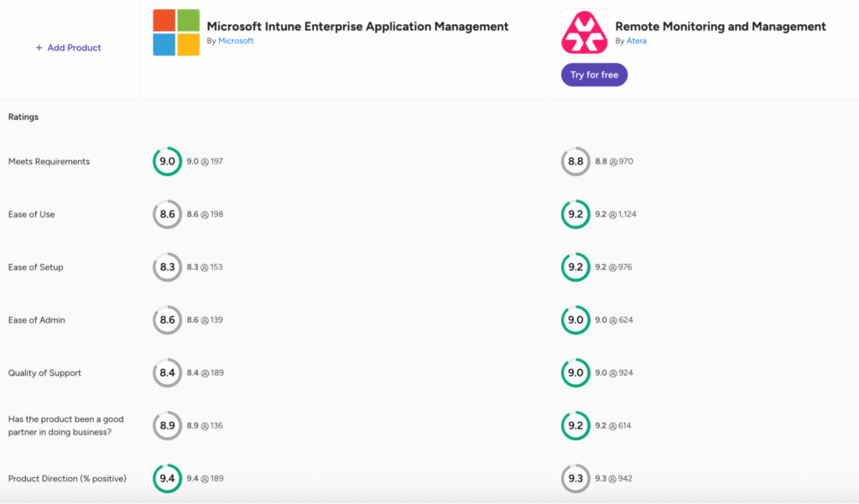Viewport: 859px width, 504px height.
Task: Click the '9.3 @ 942' review count text
Action: point(613,479)
